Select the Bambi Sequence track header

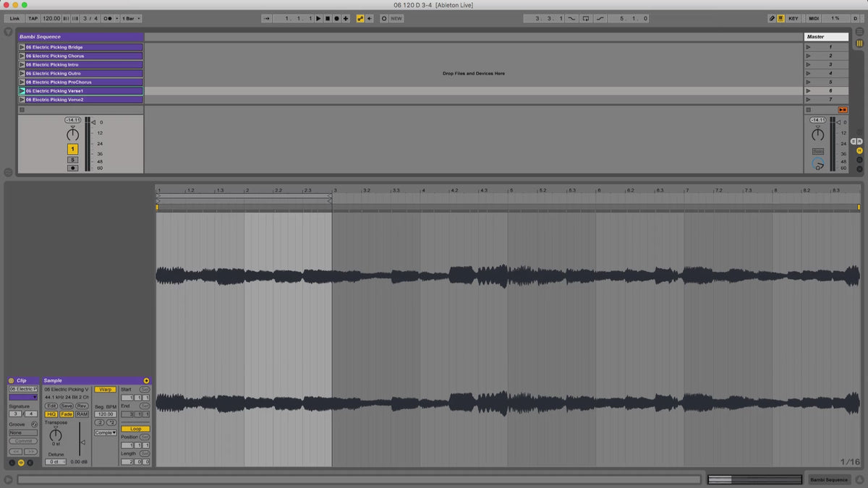click(80, 36)
